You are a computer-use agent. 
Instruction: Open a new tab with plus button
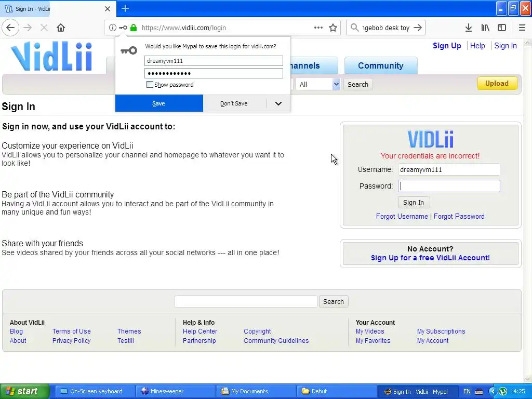125,8
